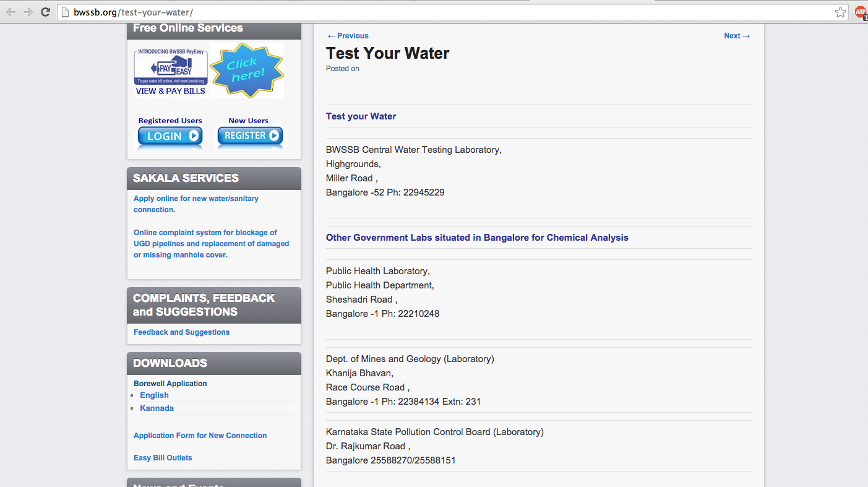Reload the page with refresh icon
The height and width of the screenshot is (487, 868).
45,12
